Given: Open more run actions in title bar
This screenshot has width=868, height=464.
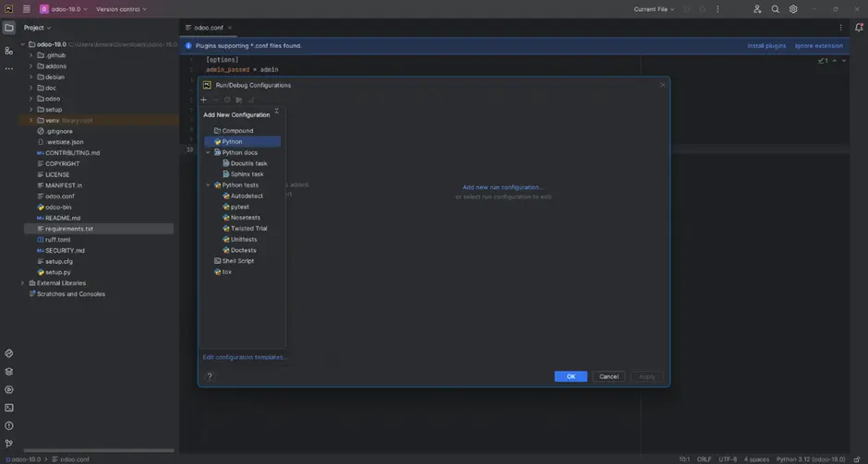Looking at the screenshot, I should (718, 9).
